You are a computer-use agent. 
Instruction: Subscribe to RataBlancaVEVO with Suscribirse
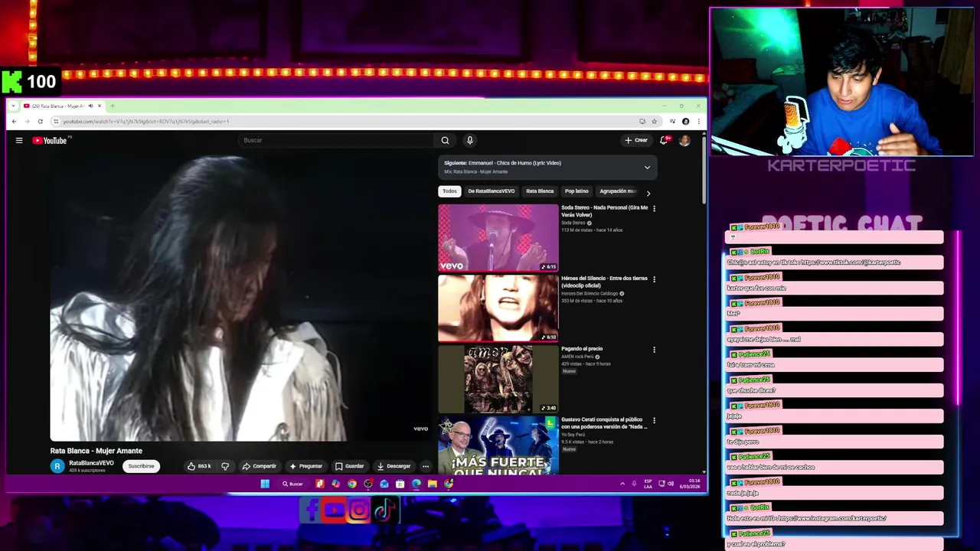pos(141,466)
